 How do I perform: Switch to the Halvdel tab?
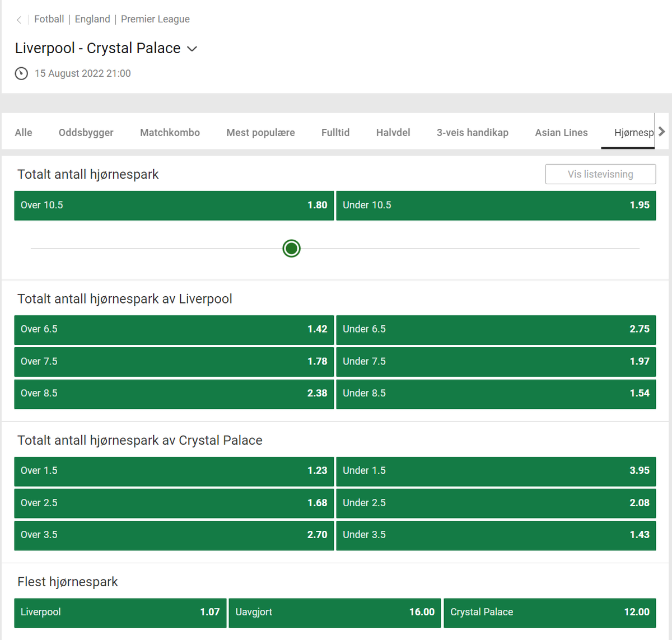point(393,133)
